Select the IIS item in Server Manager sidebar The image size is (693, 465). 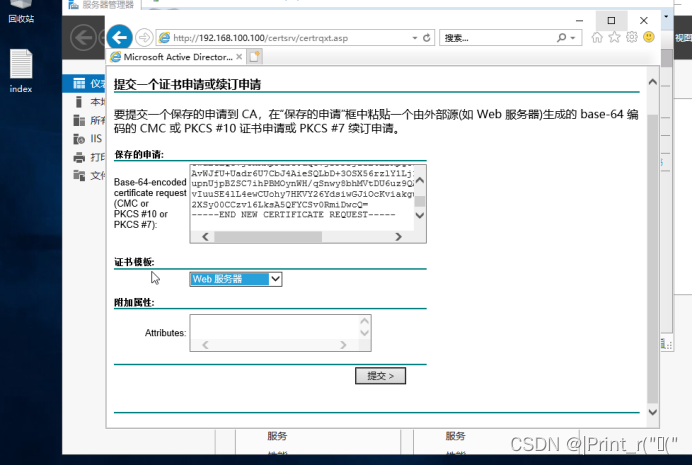pyautogui.click(x=88, y=139)
